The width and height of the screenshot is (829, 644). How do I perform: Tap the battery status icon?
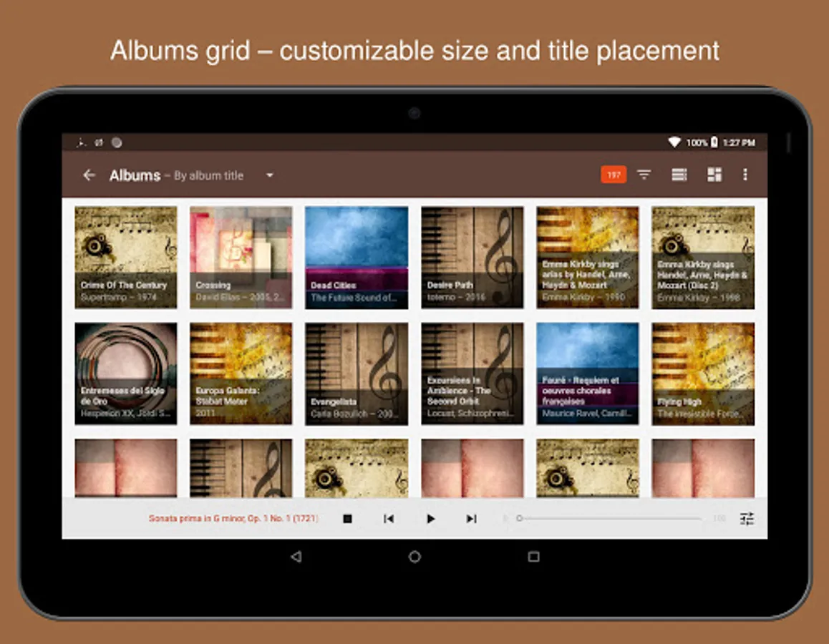(x=714, y=142)
